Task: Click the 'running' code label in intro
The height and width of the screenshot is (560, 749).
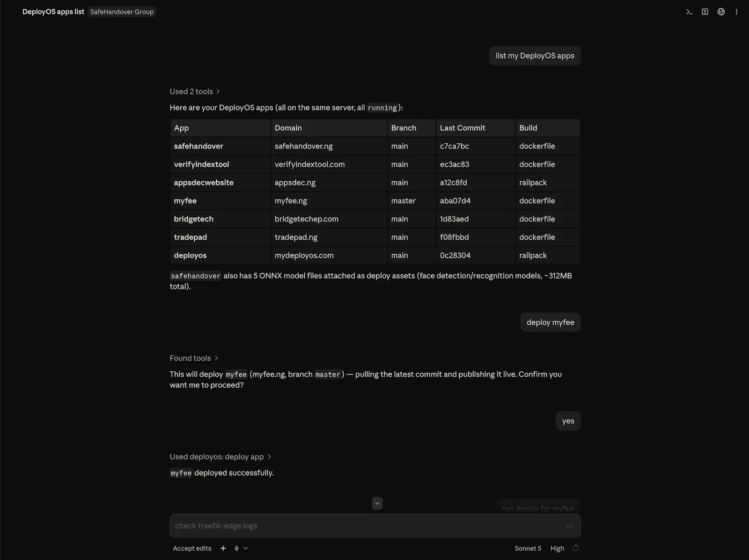Action: click(382, 108)
